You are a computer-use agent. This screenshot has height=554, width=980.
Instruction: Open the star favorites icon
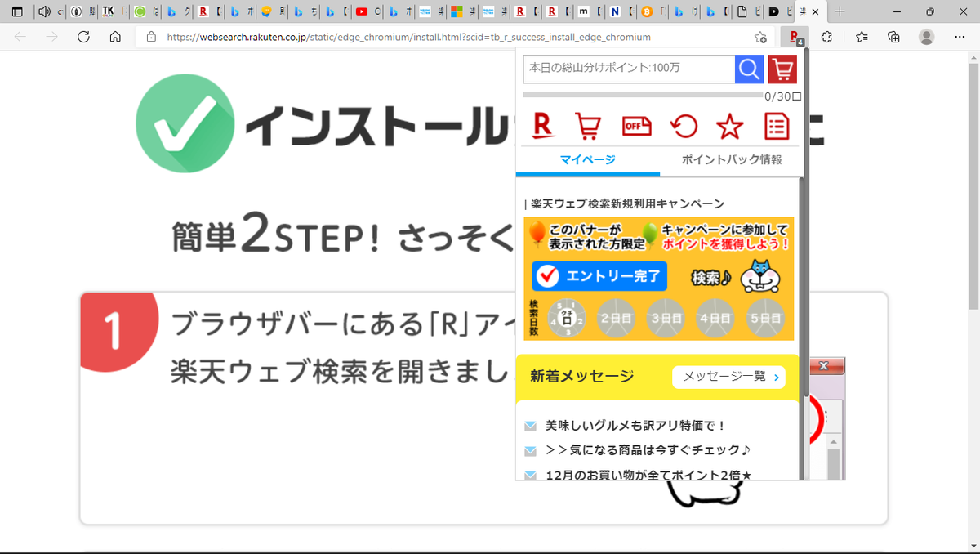729,126
